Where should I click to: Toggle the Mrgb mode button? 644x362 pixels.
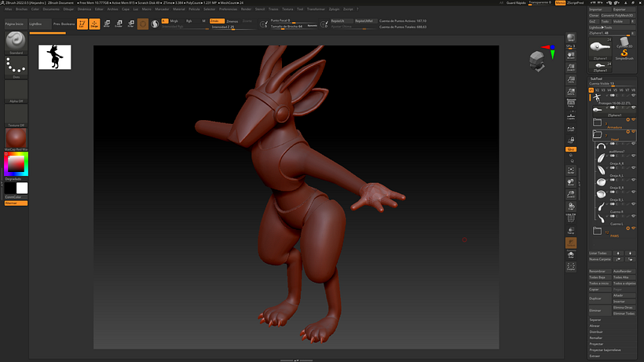pos(174,21)
